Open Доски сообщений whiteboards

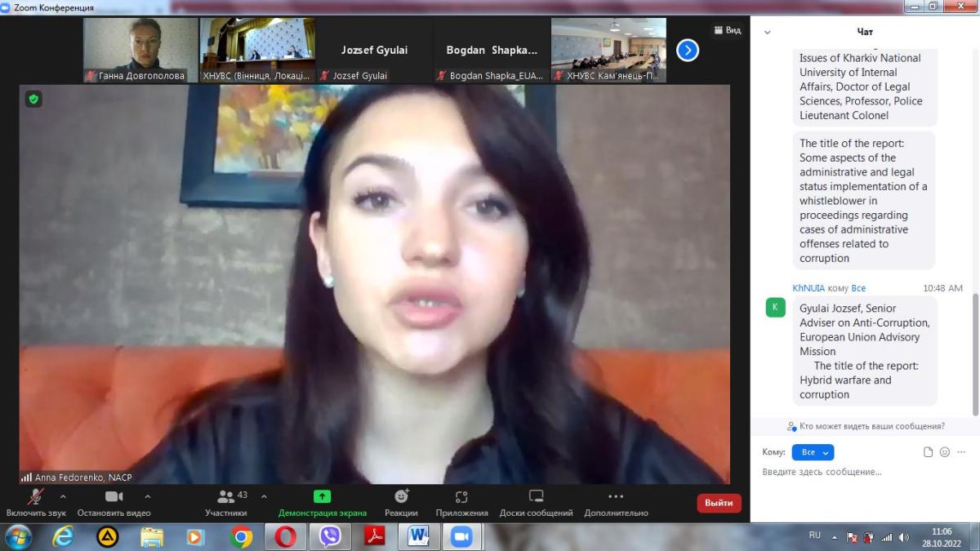[537, 504]
